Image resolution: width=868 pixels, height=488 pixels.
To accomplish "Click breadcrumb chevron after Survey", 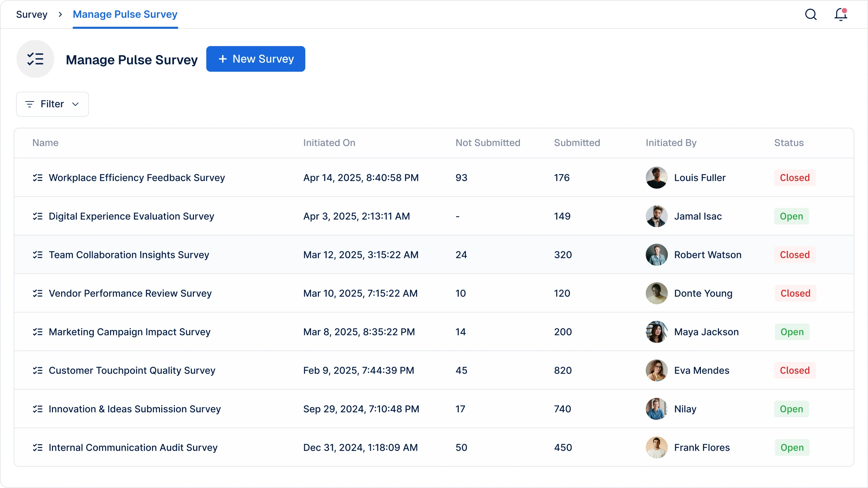I will coord(60,15).
